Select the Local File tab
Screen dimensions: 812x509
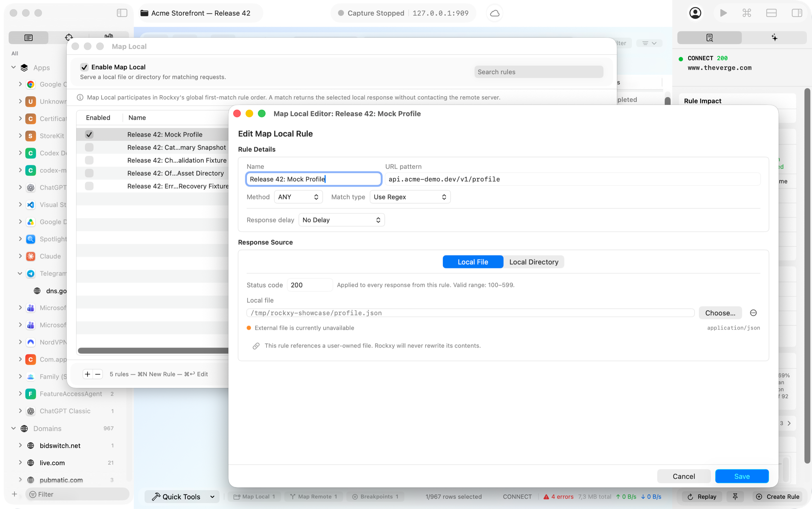pos(473,262)
